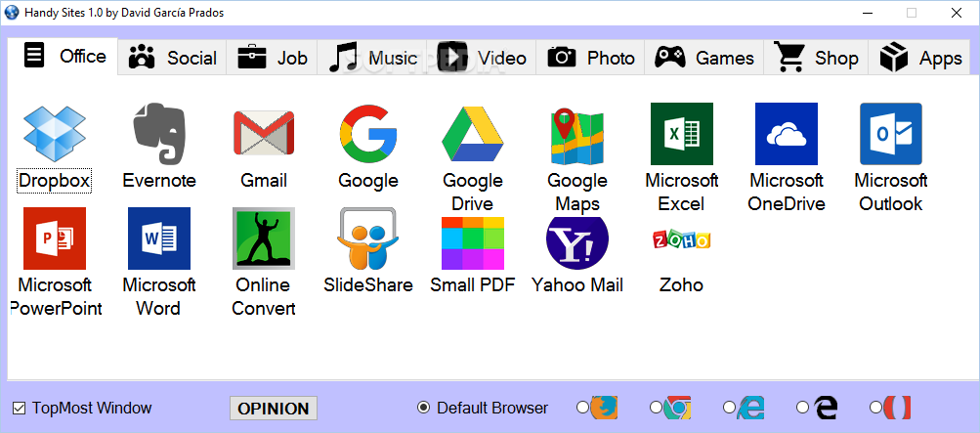
Task: Click the Google G logo icon
Action: (368, 133)
